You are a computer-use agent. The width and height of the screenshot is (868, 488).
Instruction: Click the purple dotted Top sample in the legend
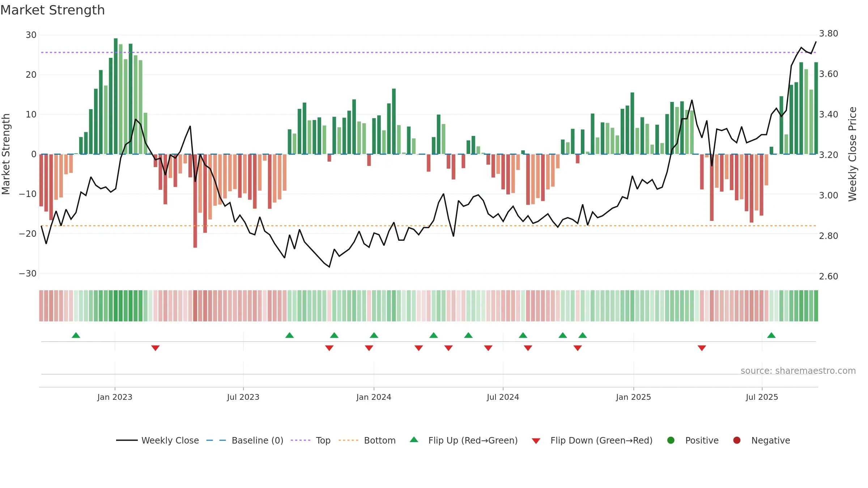[x=301, y=440]
